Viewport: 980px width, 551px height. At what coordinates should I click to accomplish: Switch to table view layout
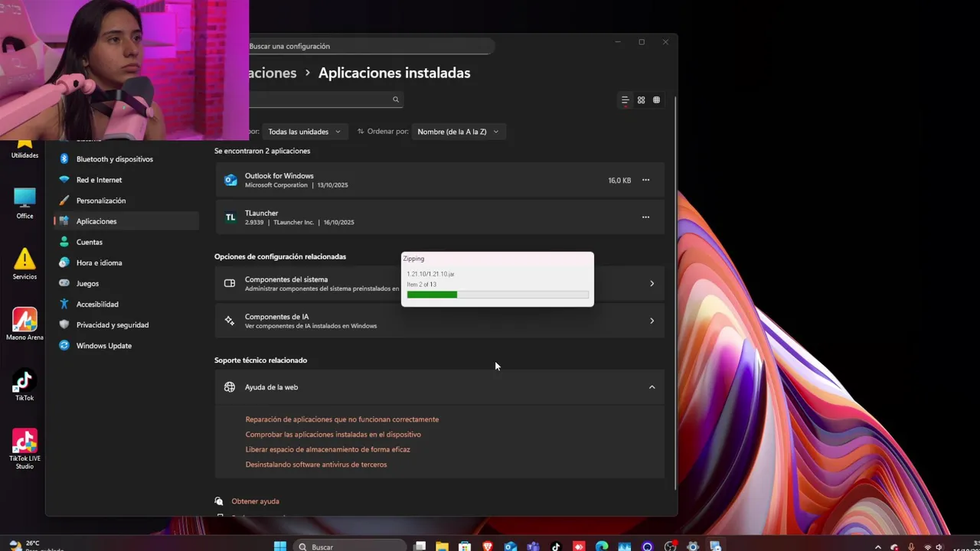(656, 100)
